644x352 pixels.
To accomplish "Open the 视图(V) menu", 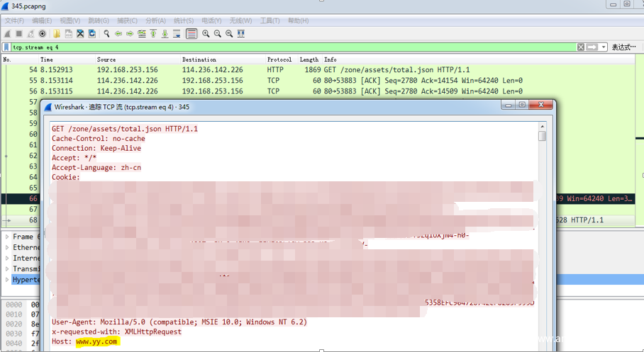I will click(70, 21).
